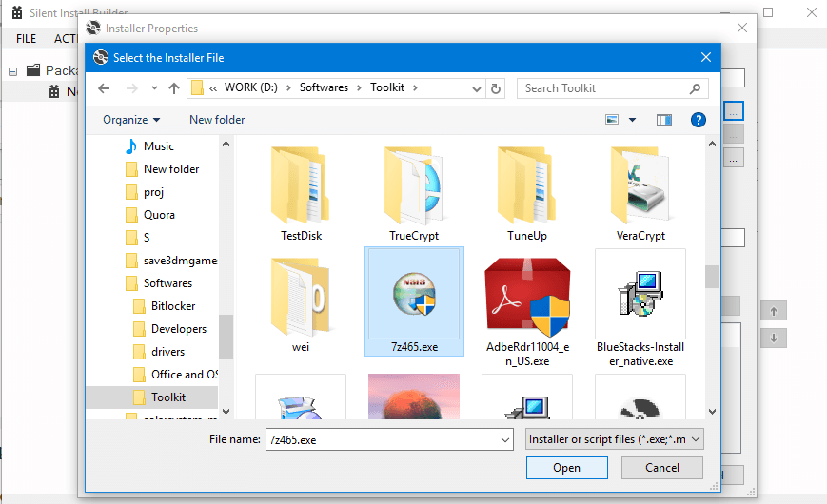Image resolution: width=827 pixels, height=504 pixels.
Task: Open the Organize dropdown menu
Action: (x=131, y=120)
